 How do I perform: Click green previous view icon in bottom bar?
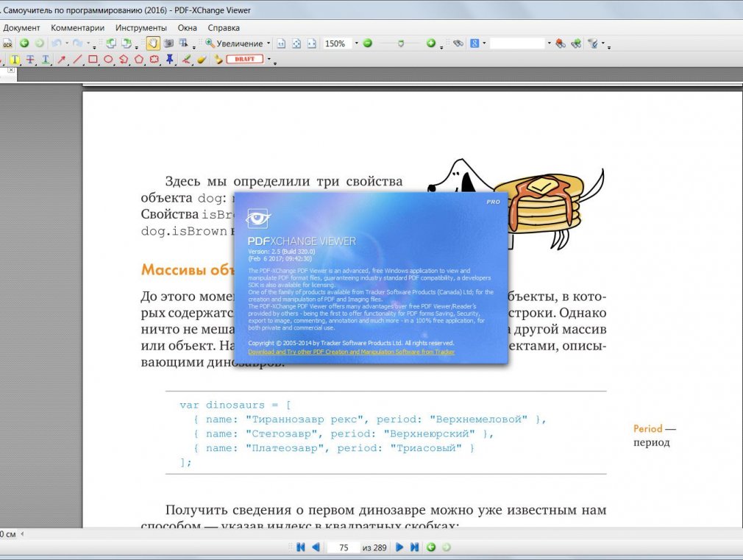click(x=431, y=547)
